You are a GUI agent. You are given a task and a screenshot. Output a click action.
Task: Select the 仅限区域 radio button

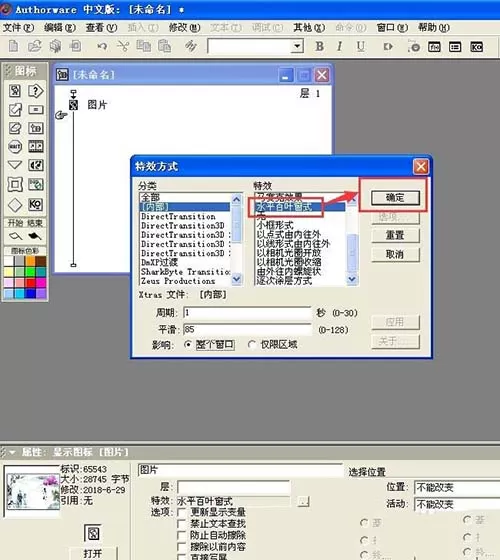pos(252,345)
